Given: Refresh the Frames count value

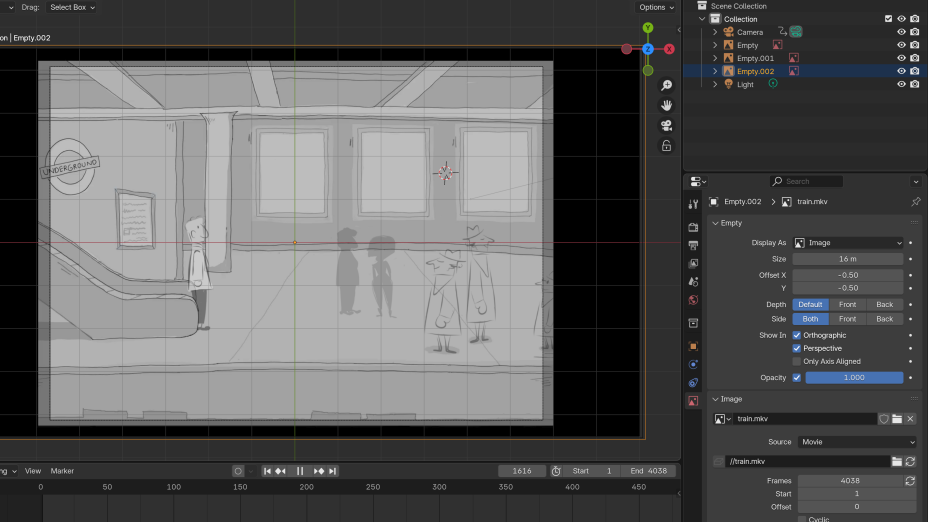Looking at the screenshot, I should tap(910, 481).
